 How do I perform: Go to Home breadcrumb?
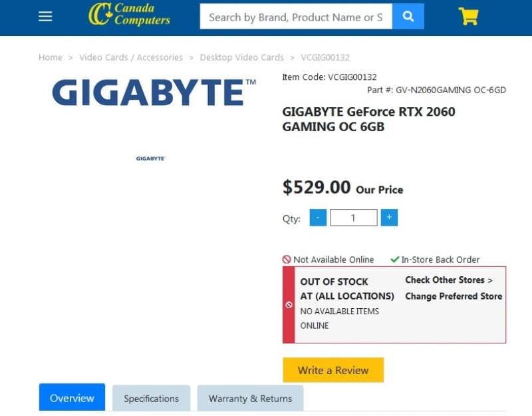pos(51,57)
